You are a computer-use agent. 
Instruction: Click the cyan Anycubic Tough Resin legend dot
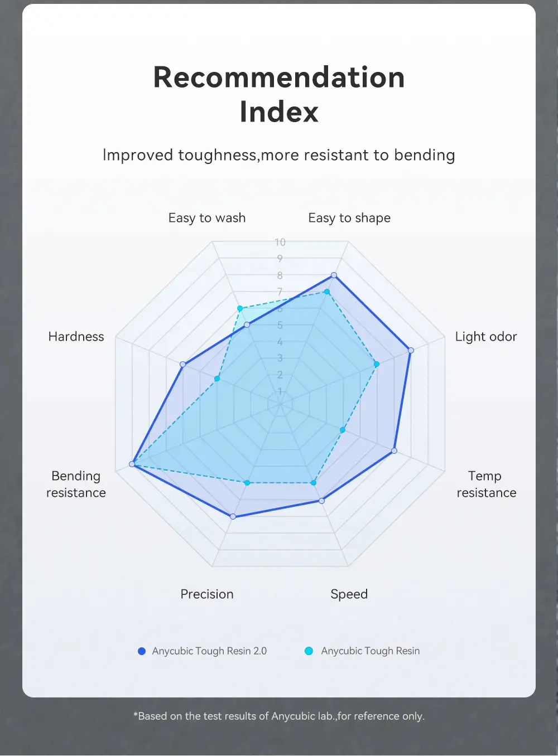pyautogui.click(x=309, y=651)
